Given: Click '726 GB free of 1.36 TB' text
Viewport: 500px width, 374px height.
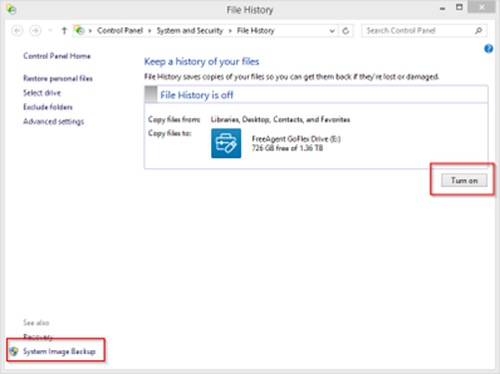Looking at the screenshot, I should 287,148.
